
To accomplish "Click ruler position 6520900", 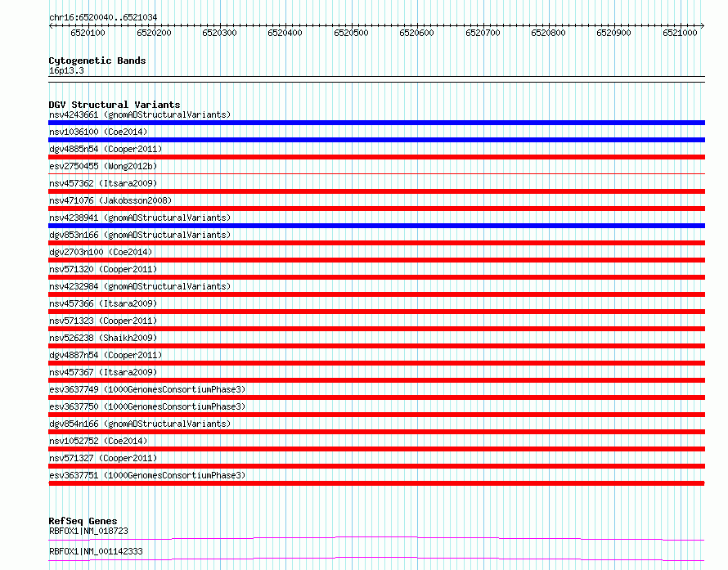I will [613, 33].
